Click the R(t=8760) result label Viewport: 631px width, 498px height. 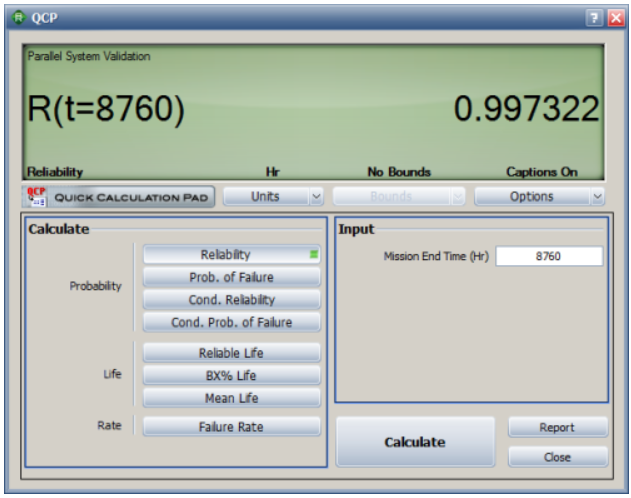[x=106, y=109]
